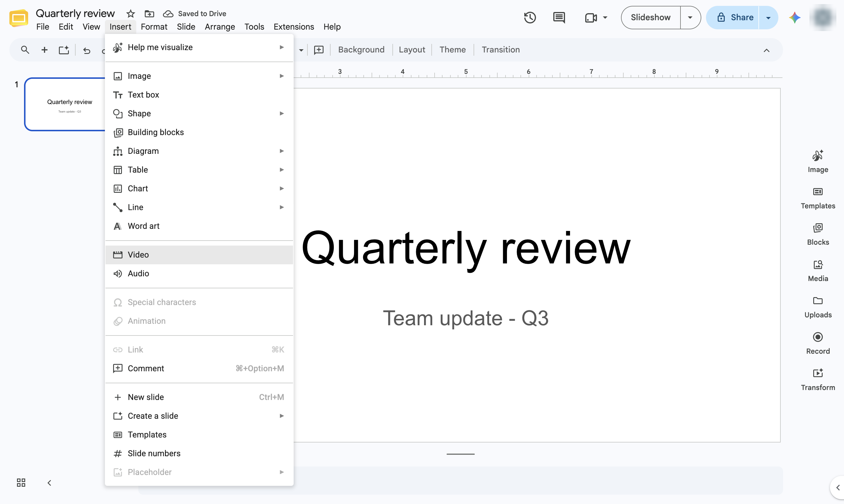
Task: Expand the Shape submenu
Action: coord(199,113)
